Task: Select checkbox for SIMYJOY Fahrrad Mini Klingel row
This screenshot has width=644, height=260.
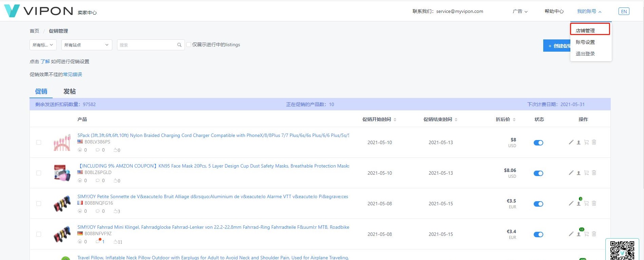Action: click(39, 234)
